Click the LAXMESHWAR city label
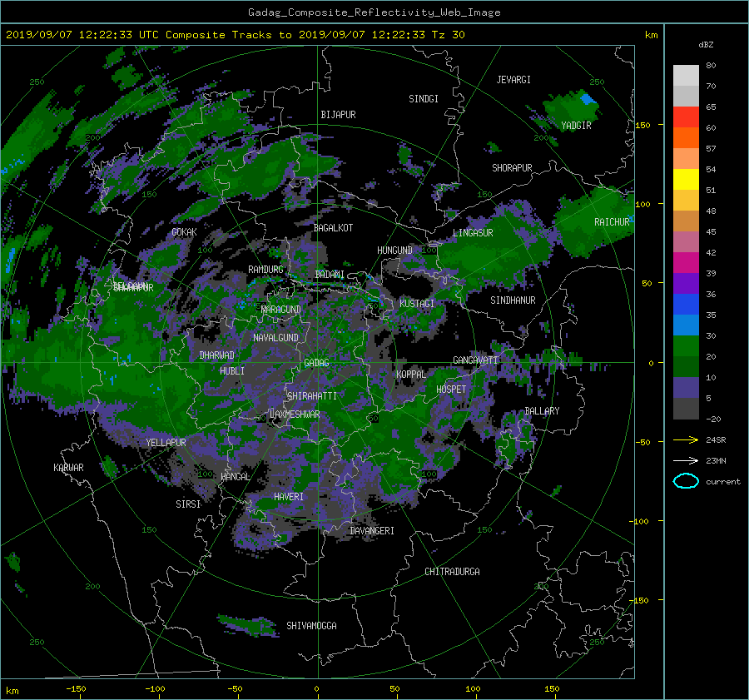This screenshot has width=749, height=700. coord(295,415)
